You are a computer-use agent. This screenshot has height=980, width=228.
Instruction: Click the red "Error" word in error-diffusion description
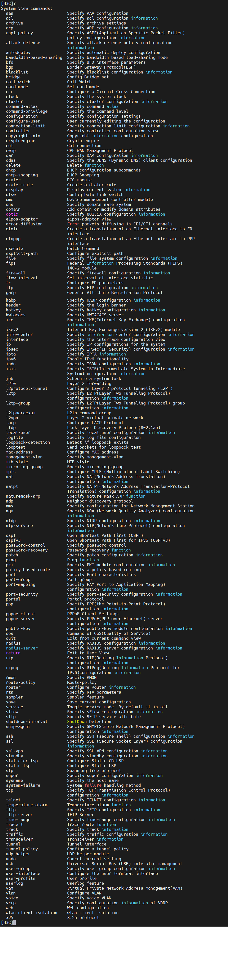[73, 224]
